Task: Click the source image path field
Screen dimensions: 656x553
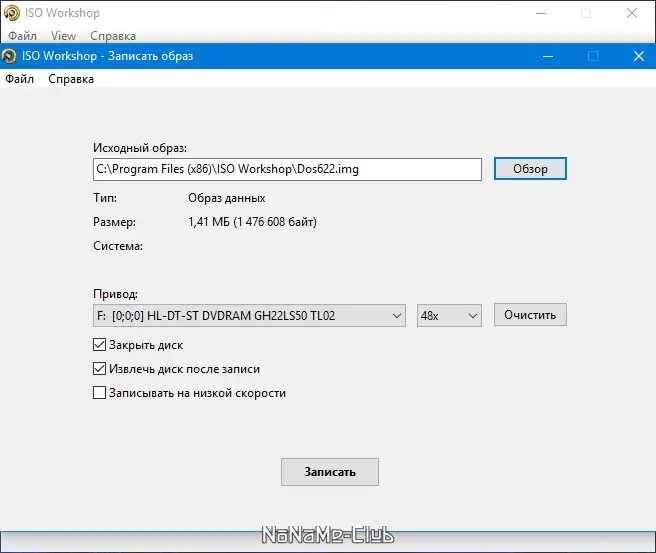Action: coord(287,169)
